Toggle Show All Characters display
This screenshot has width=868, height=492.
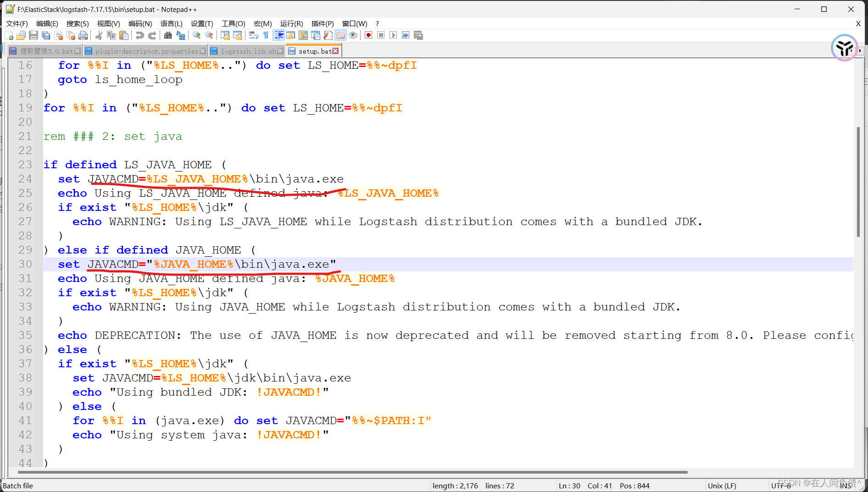(265, 35)
